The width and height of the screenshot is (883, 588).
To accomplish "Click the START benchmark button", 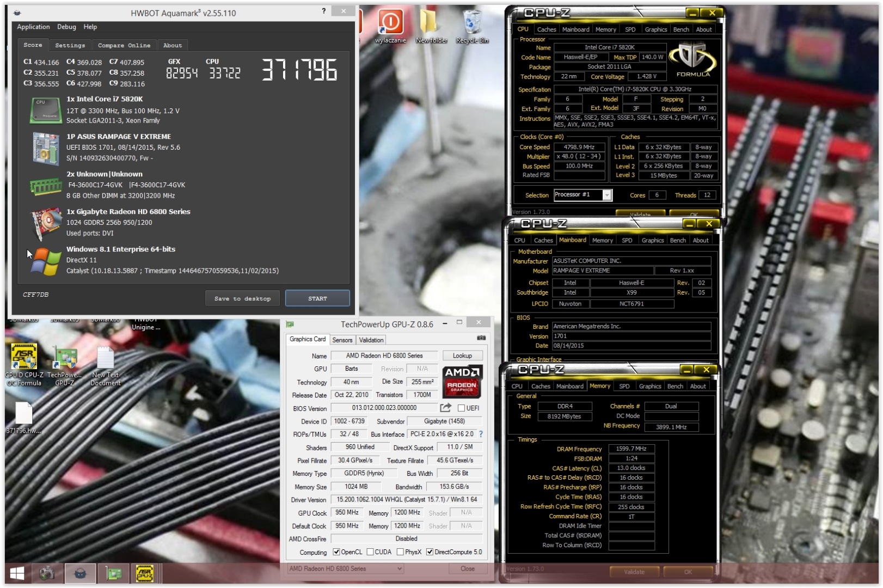I will click(x=317, y=298).
